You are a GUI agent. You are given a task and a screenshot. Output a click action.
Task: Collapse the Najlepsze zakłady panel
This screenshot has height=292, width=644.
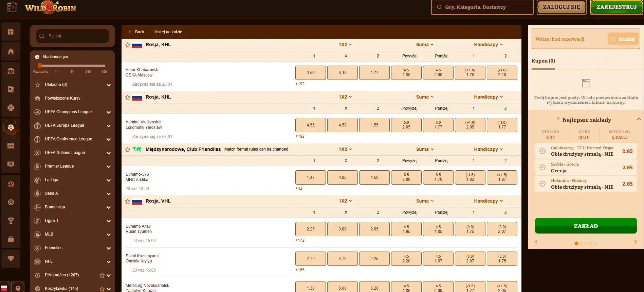tap(639, 119)
